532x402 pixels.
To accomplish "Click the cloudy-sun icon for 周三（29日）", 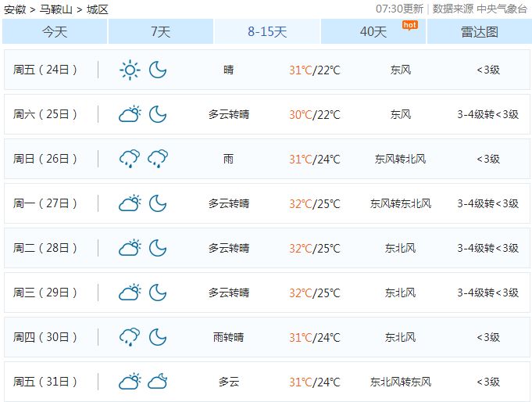I will coord(130,293).
